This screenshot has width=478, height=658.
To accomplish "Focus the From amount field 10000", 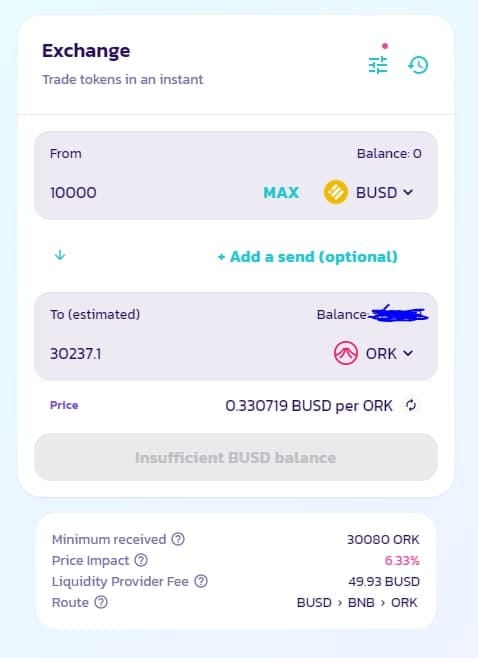I will coord(151,193).
